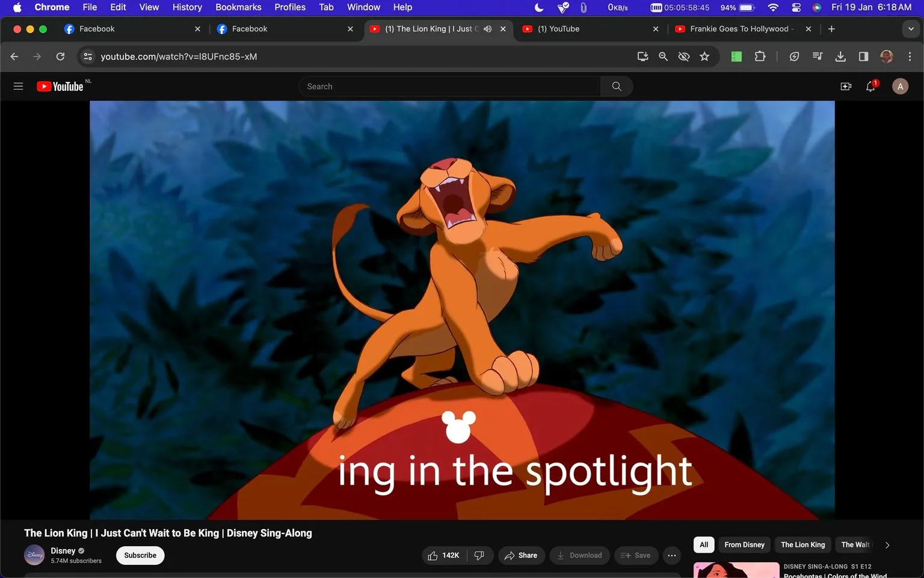Toggle the Chrome side panel
Image resolution: width=924 pixels, height=578 pixels.
click(863, 56)
